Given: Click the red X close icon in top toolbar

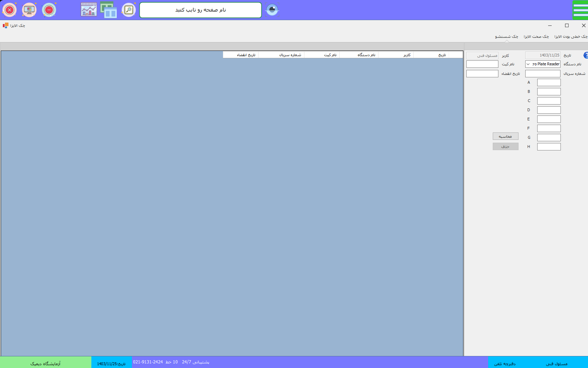Looking at the screenshot, I should (10, 10).
